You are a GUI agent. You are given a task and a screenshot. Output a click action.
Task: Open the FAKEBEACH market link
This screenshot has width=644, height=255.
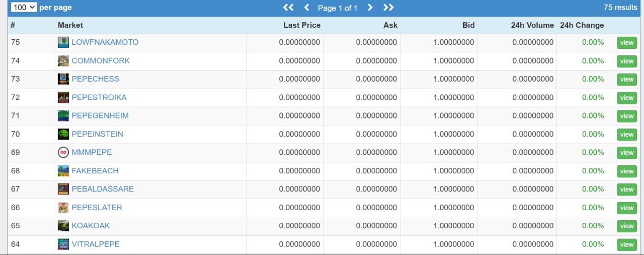[95, 170]
